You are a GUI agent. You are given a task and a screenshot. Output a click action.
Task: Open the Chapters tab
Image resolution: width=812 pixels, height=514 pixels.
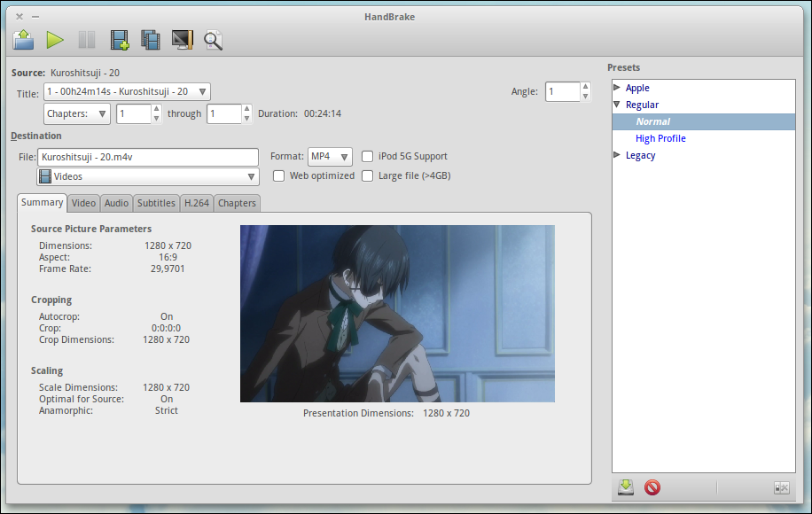click(x=237, y=203)
